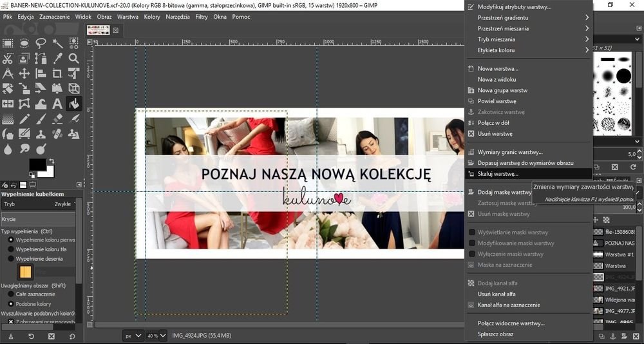Open the px units dropdown in status bar
This screenshot has width=644, height=344.
tap(133, 336)
